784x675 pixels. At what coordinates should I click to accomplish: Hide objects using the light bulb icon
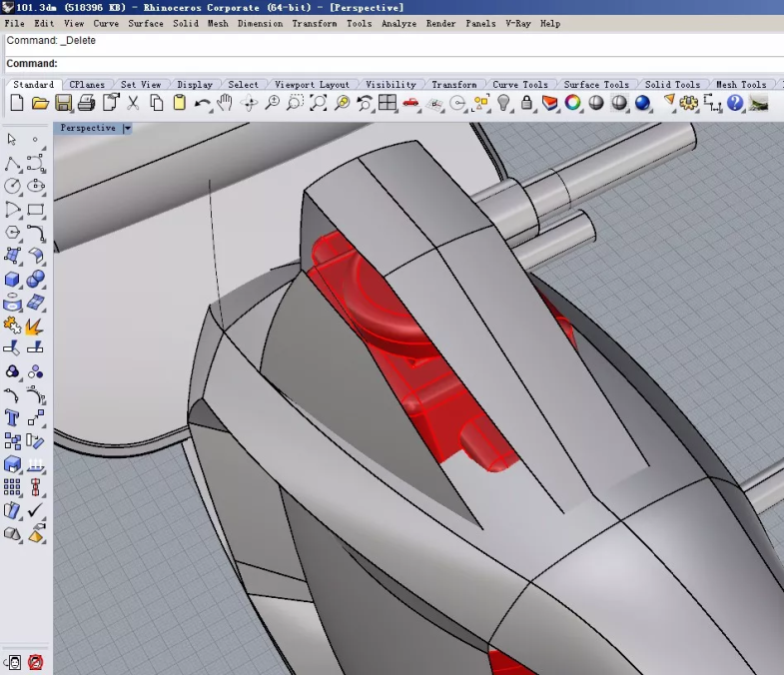tap(504, 103)
